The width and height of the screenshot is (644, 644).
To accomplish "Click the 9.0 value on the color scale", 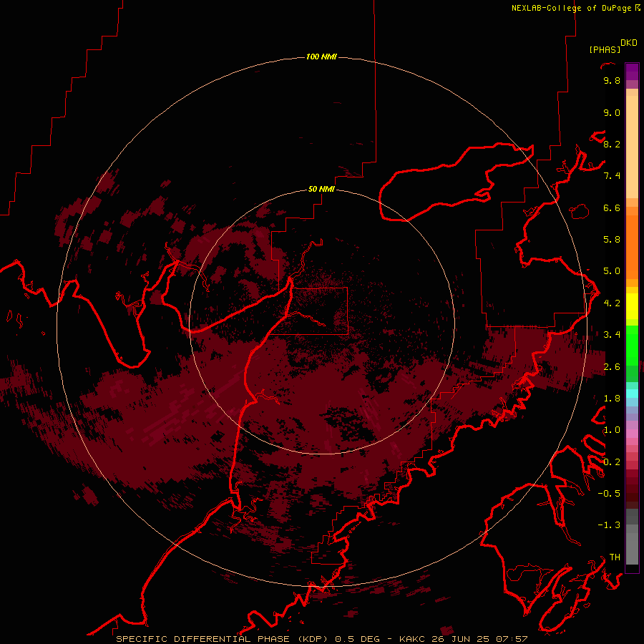I will pos(612,112).
